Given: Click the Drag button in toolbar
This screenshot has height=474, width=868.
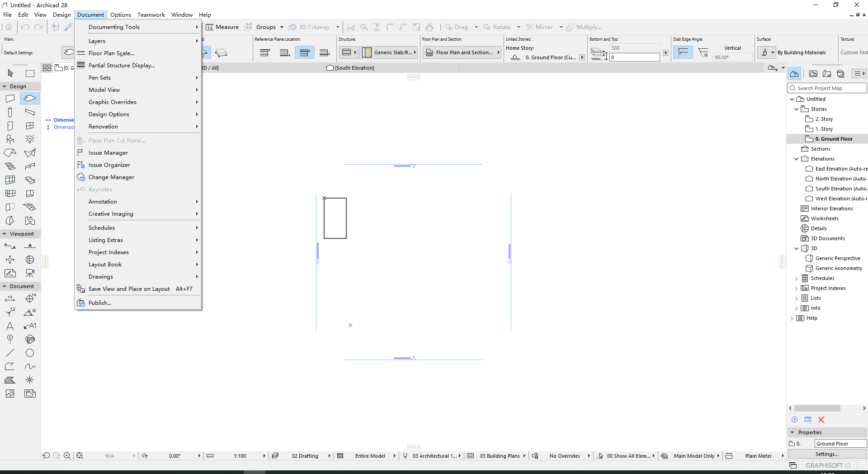Looking at the screenshot, I should (457, 27).
